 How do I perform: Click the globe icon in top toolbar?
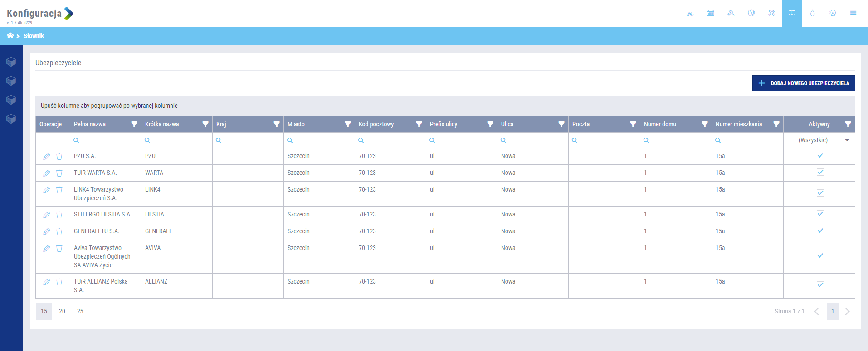pyautogui.click(x=751, y=13)
